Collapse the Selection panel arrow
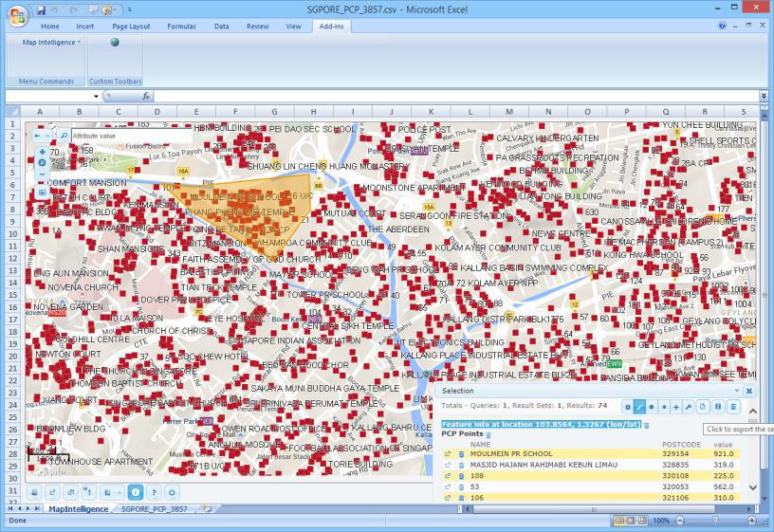 [x=737, y=391]
